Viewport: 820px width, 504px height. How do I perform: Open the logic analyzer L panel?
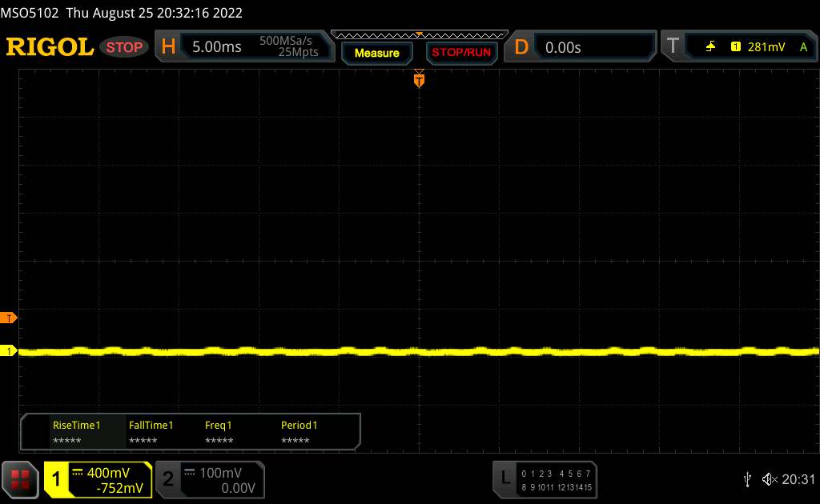tap(504, 478)
